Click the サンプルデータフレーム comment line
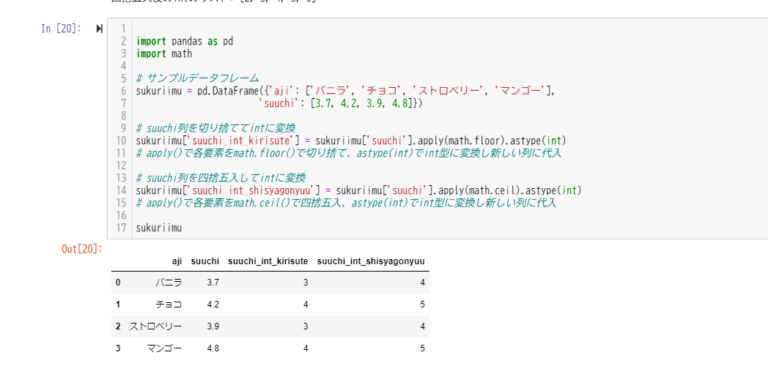The width and height of the screenshot is (768, 366). click(197, 78)
